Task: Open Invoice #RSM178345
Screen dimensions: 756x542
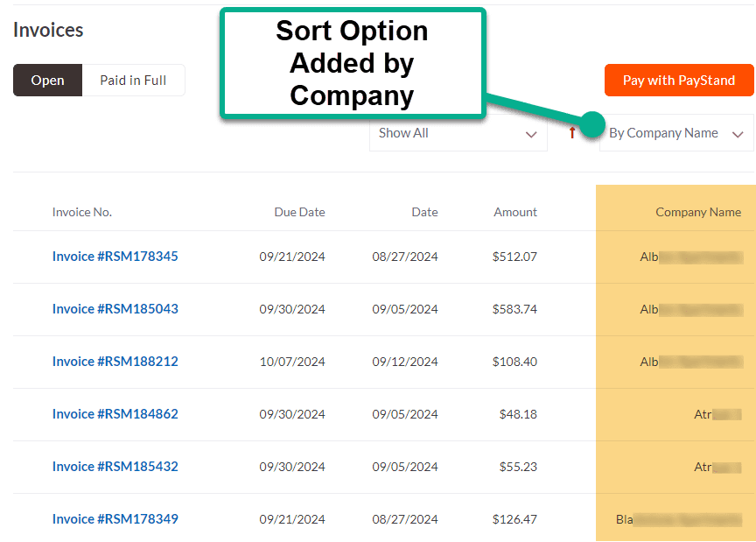Action: tap(115, 257)
